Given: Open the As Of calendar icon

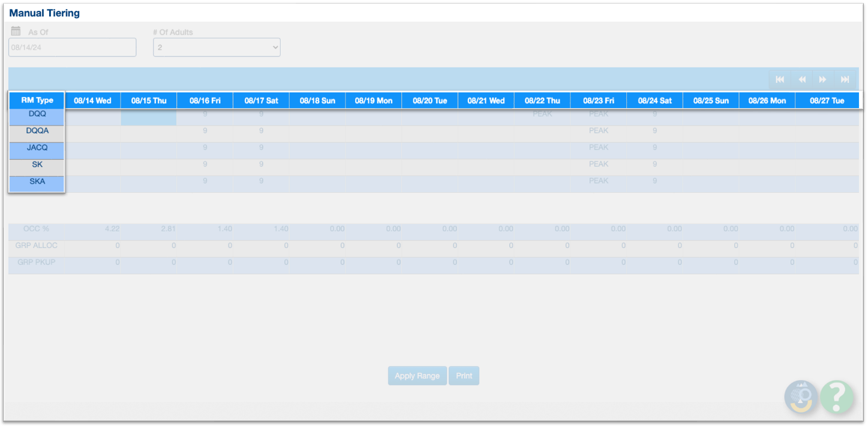Looking at the screenshot, I should coord(16,31).
